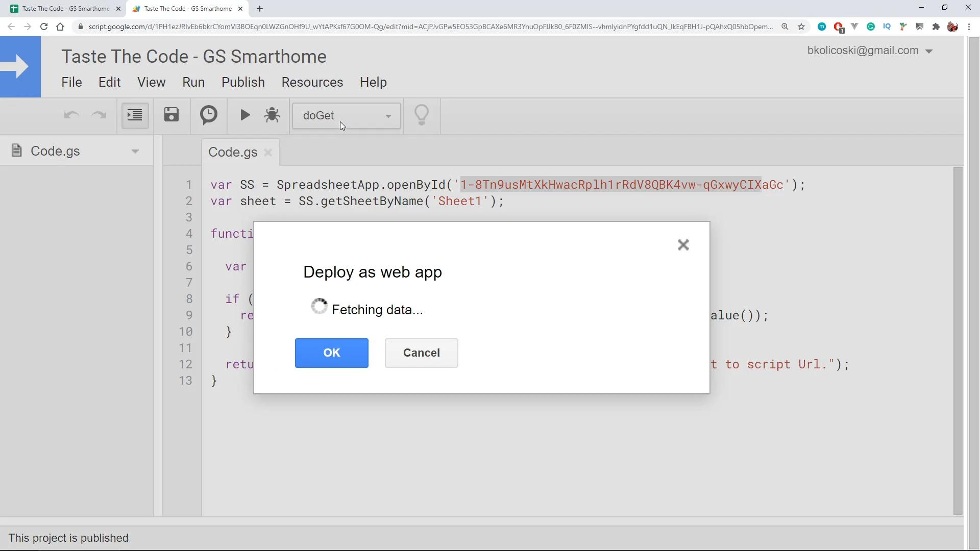
Task: Click the undo arrow icon
Action: point(72,115)
